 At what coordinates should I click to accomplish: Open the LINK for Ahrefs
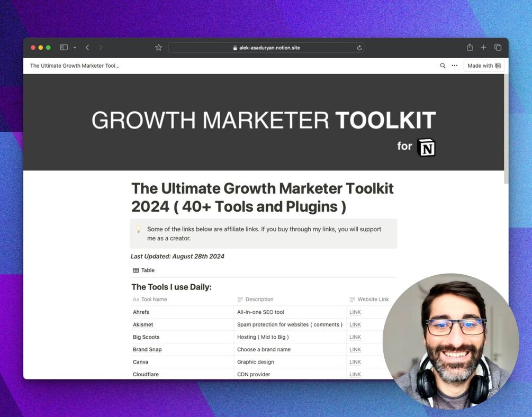pyautogui.click(x=355, y=312)
